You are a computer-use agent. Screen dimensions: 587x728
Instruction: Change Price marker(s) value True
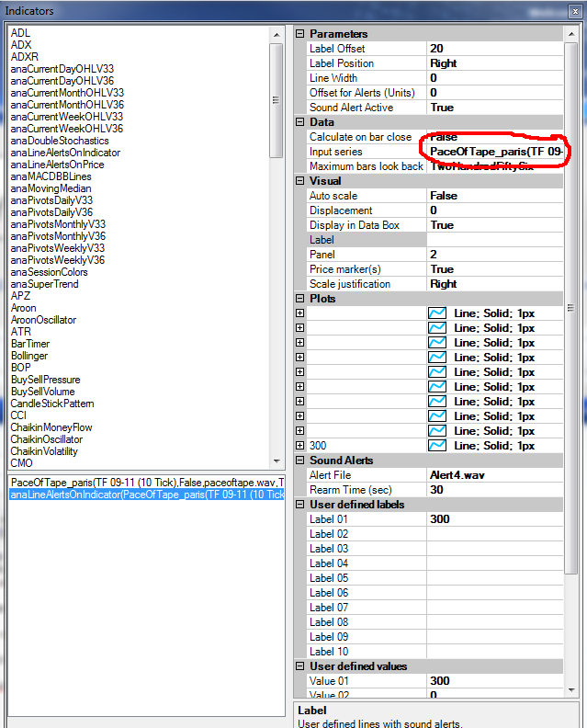[x=494, y=269]
